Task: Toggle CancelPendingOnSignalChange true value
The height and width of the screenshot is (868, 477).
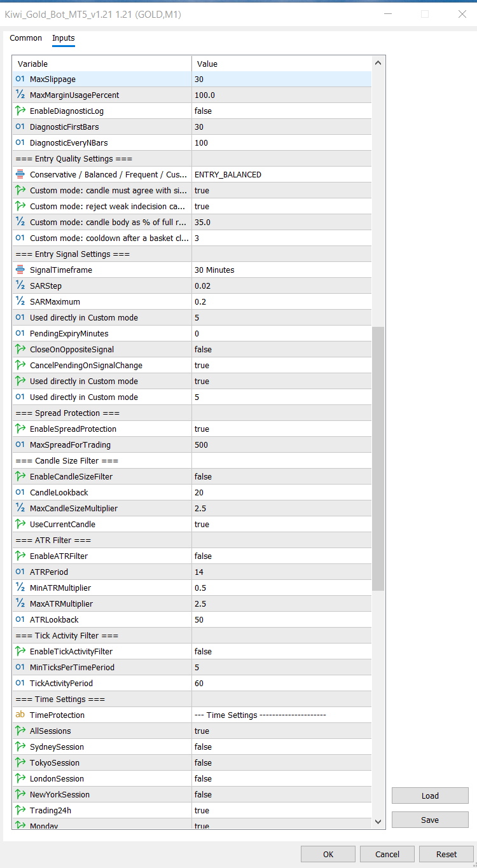Action: click(x=282, y=365)
